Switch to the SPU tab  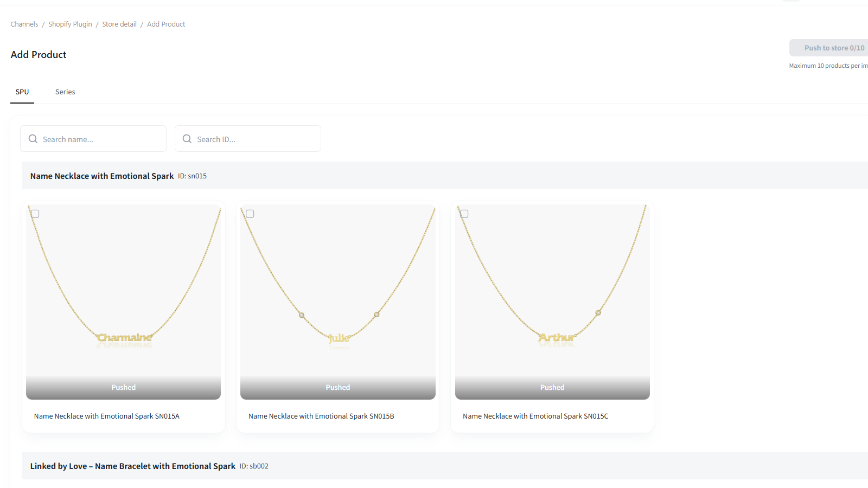point(22,92)
